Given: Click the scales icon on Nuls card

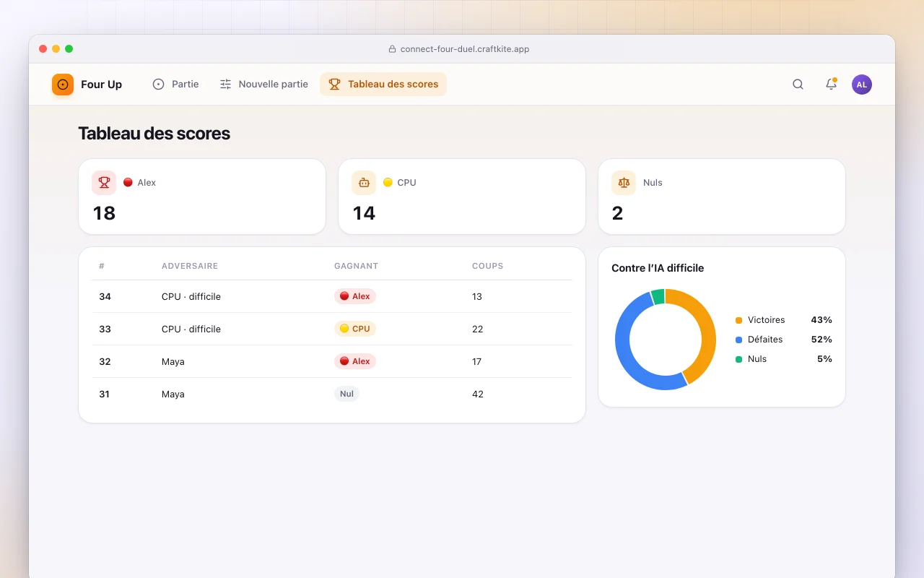Looking at the screenshot, I should pos(624,183).
